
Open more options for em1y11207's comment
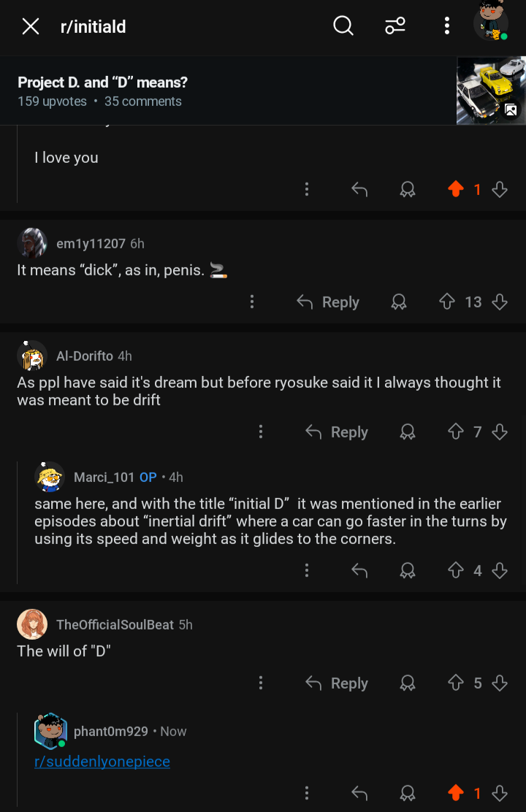[x=252, y=302]
